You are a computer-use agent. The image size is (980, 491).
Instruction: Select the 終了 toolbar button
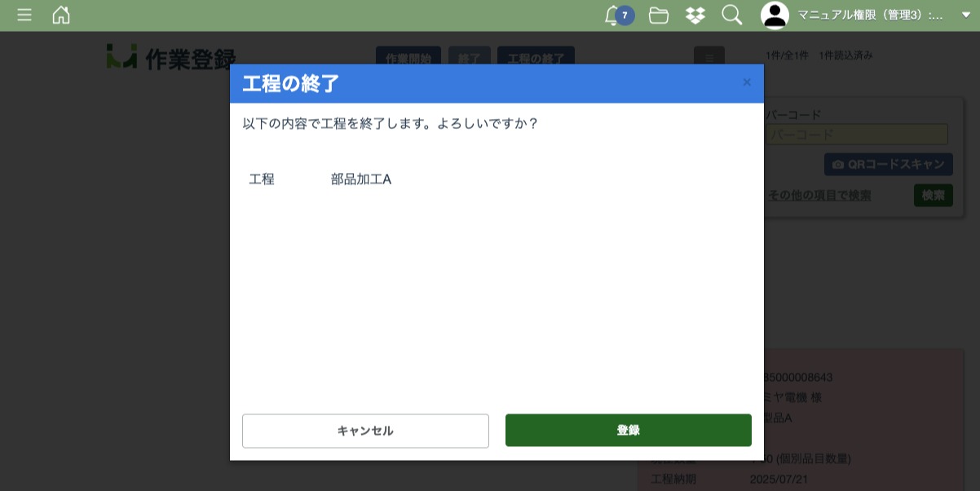[x=470, y=58]
